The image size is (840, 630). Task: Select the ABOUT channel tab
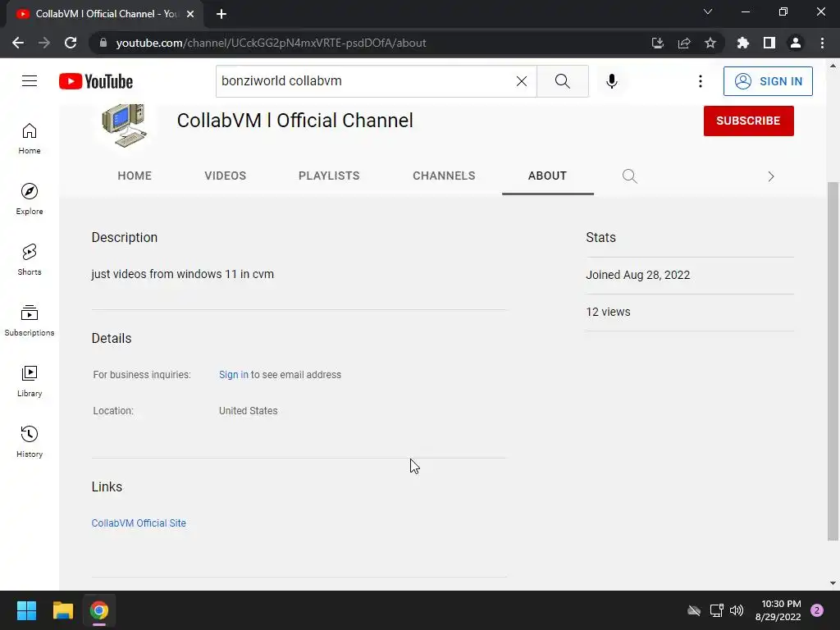[547, 176]
